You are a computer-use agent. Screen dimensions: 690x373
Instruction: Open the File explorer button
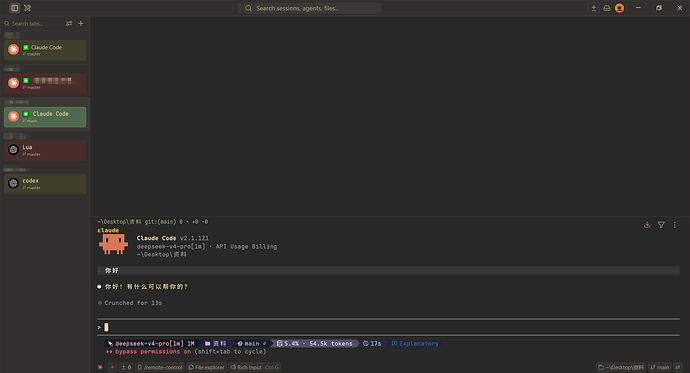206,367
